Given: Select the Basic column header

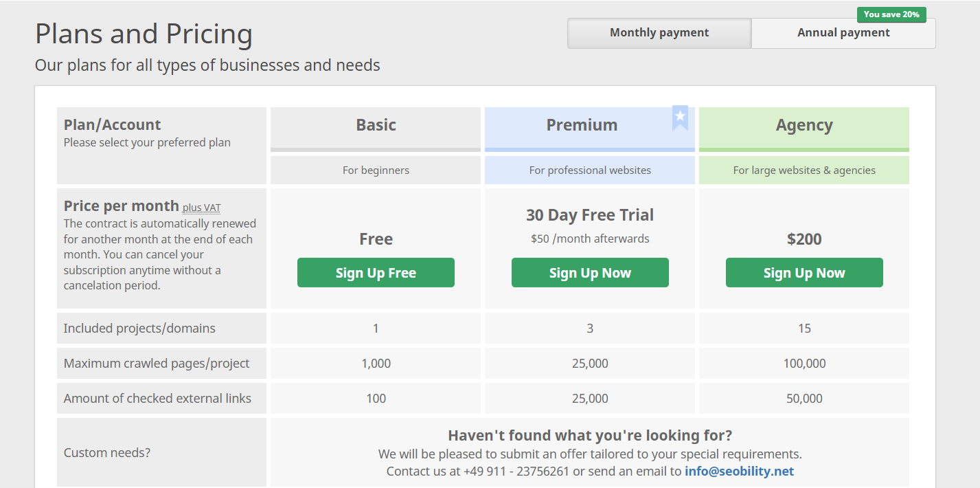Looking at the screenshot, I should (376, 125).
